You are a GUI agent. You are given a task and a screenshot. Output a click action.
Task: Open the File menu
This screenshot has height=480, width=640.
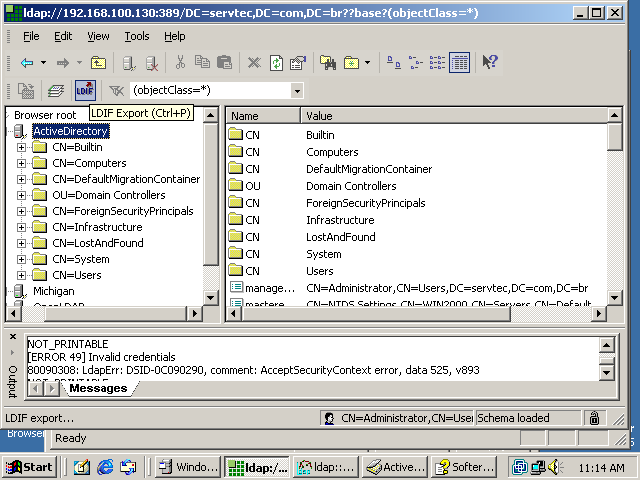coord(31,36)
